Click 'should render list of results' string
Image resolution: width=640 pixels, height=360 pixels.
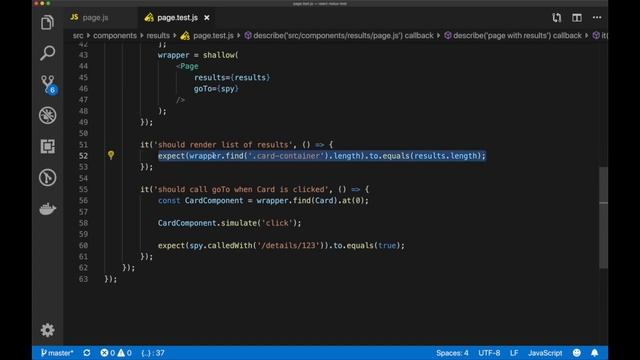click(224, 144)
